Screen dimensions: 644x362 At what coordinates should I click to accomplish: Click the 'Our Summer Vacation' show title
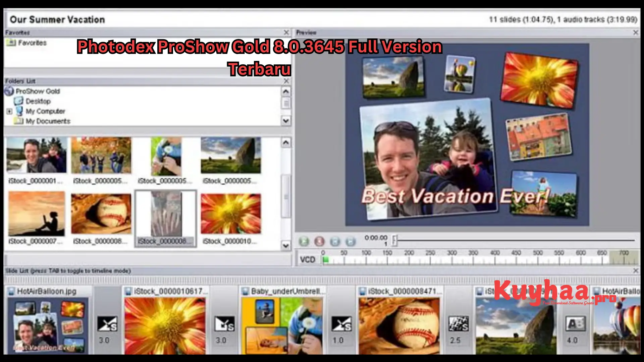tap(57, 19)
